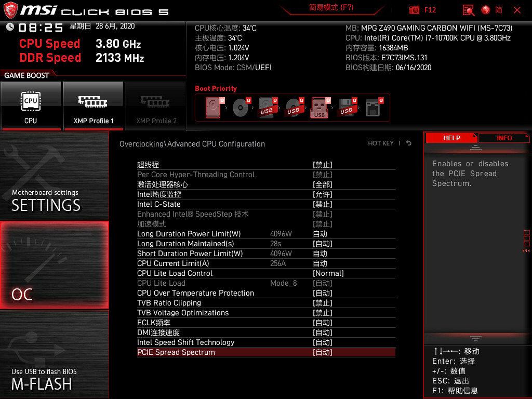Viewport: 532px width, 399px height.
Task: Select the USB floppy boot device icon
Action: point(347,108)
